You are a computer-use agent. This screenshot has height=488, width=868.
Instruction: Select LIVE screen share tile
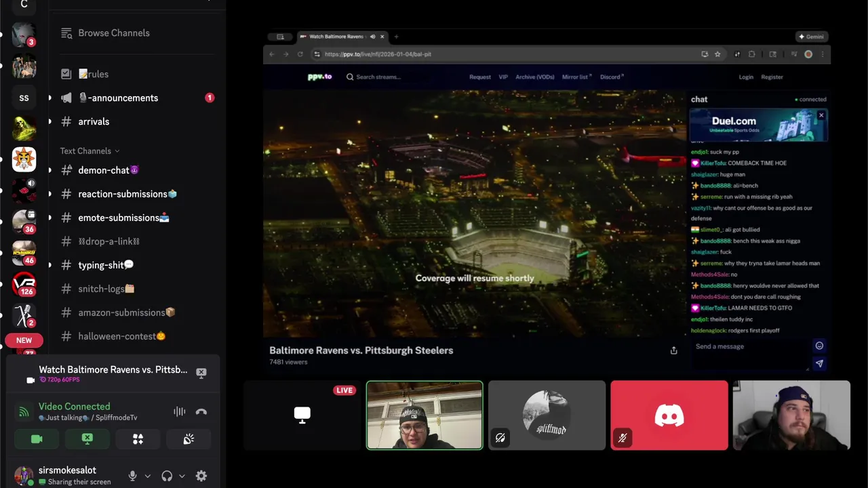[302, 415]
